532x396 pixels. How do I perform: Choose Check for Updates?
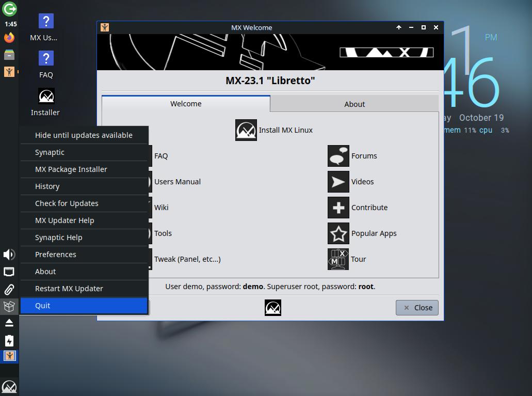coord(84,203)
